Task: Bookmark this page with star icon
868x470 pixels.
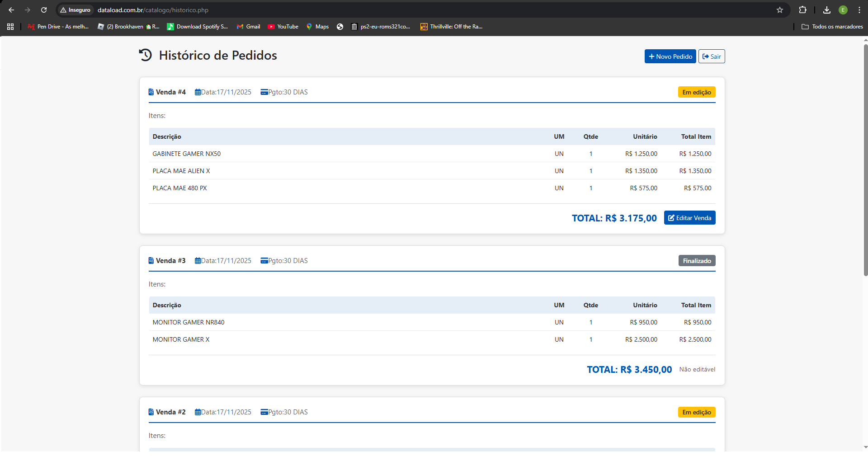Action: pyautogui.click(x=780, y=10)
